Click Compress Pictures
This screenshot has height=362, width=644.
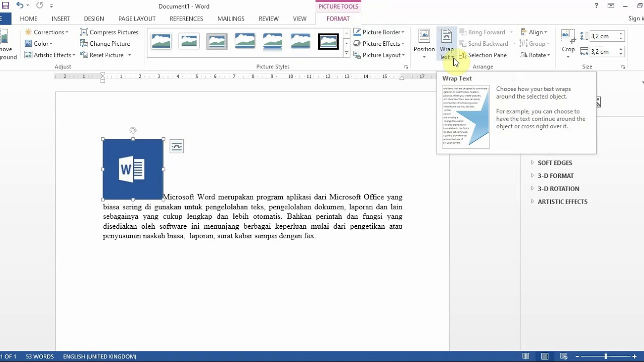109,32
